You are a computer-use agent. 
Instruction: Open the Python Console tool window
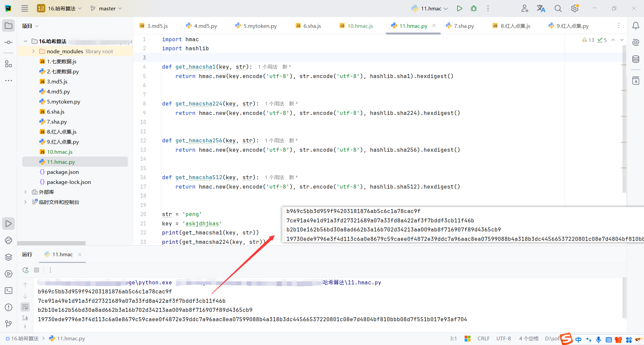click(8, 240)
